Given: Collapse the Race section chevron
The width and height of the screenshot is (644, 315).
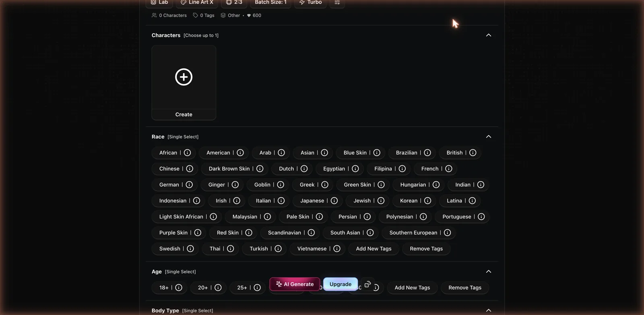Looking at the screenshot, I should point(489,137).
